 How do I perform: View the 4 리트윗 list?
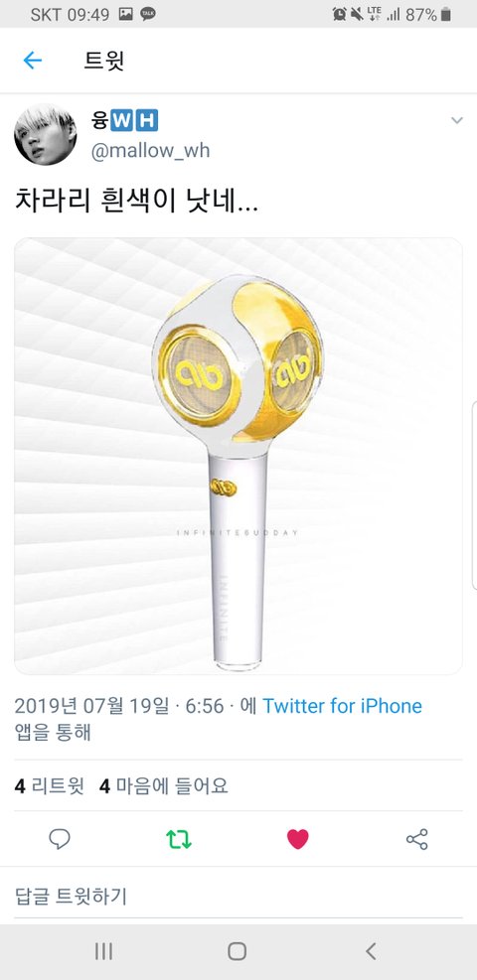click(50, 785)
